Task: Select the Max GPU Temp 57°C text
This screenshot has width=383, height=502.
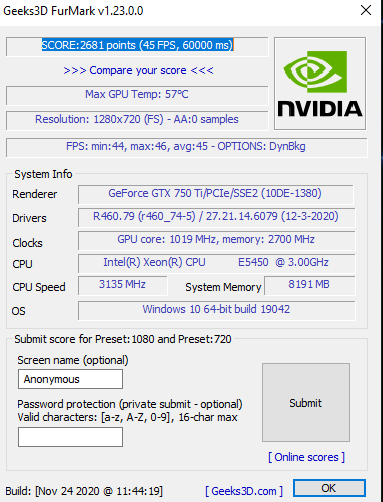Action: click(137, 94)
